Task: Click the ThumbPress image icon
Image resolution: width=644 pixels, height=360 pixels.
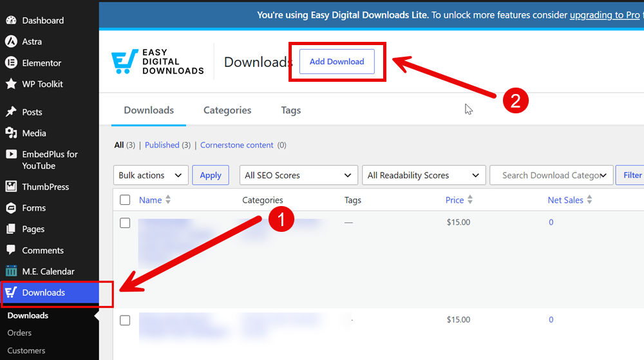Action: (11, 186)
